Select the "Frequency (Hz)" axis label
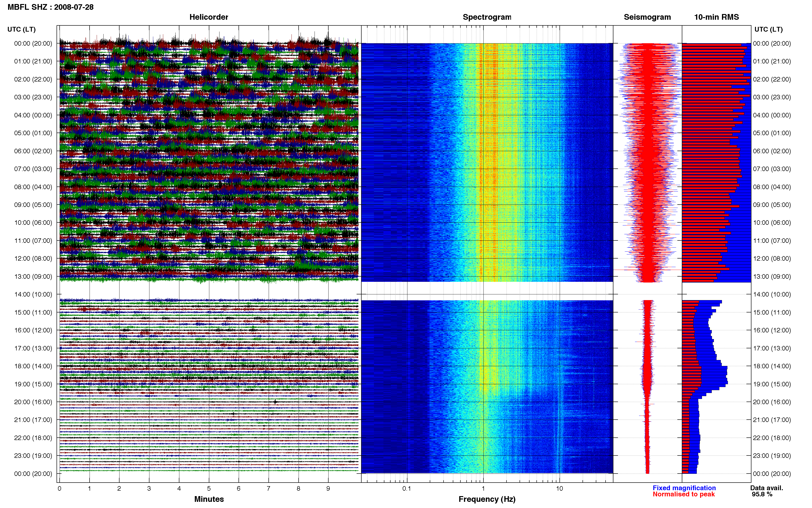Image resolution: width=812 pixels, height=508 pixels. click(x=487, y=499)
